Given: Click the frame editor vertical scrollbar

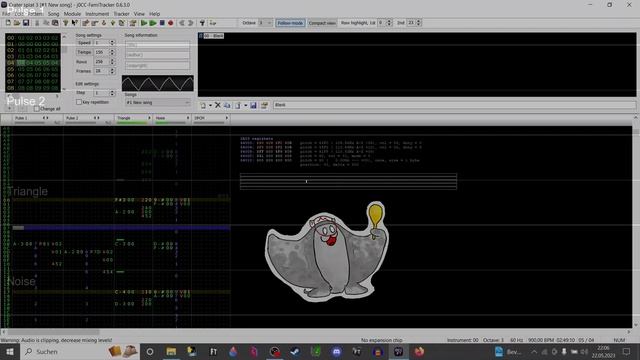Looking at the screenshot, I should click(64, 62).
